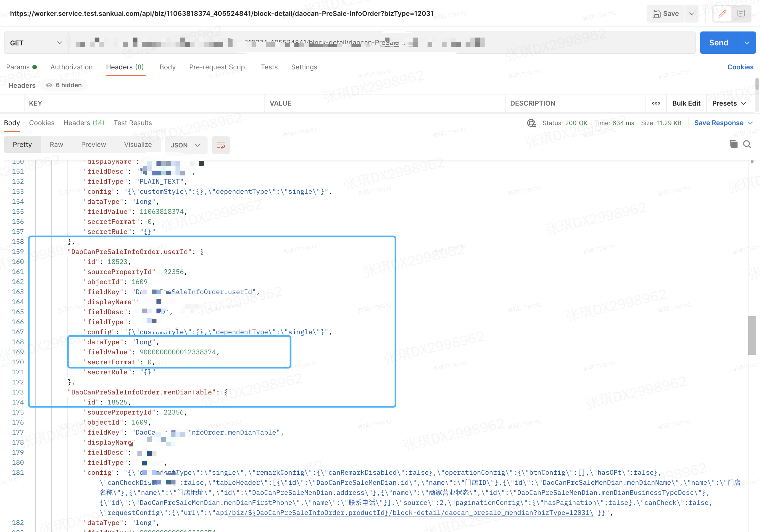The image size is (760, 532).
Task: Open the Authorization tab
Action: [x=72, y=67]
